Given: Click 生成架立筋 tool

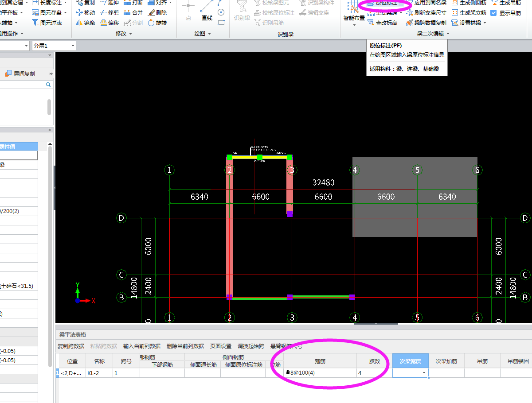Looking at the screenshot, I should tap(469, 13).
